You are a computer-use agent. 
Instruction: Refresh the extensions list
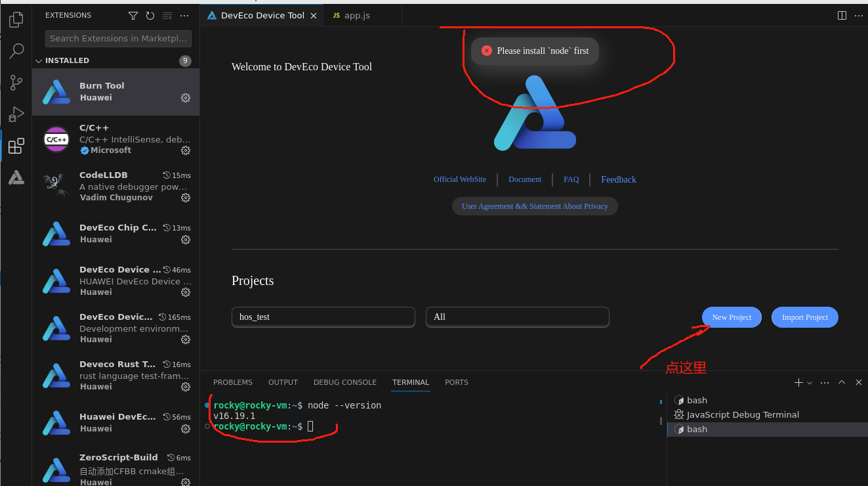tap(150, 16)
